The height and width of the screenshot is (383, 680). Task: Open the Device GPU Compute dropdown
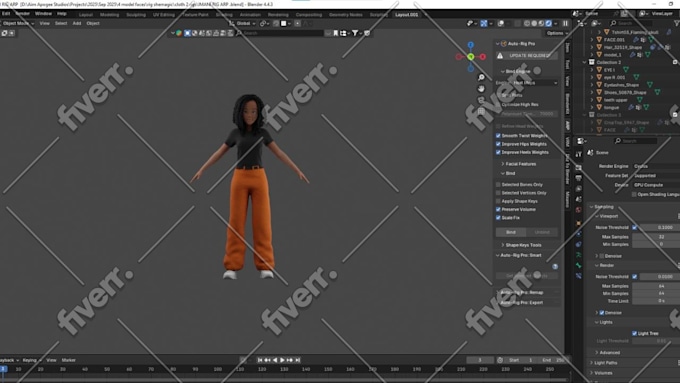[x=656, y=185]
